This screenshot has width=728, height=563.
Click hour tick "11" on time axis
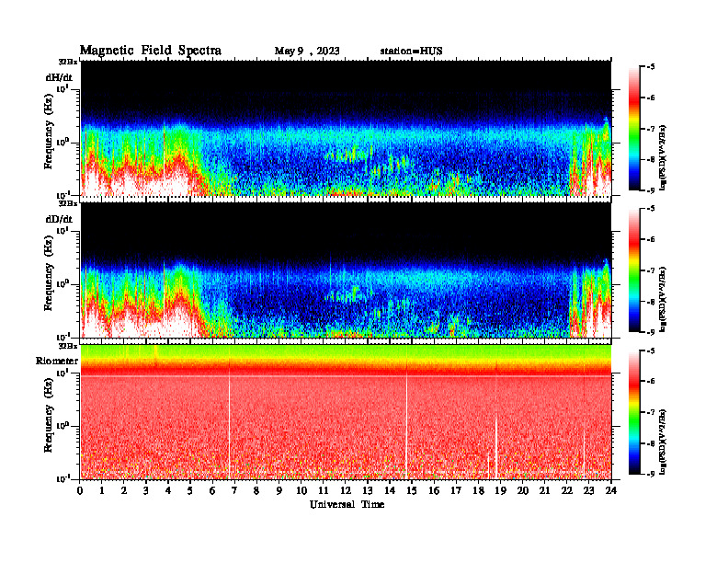click(324, 490)
